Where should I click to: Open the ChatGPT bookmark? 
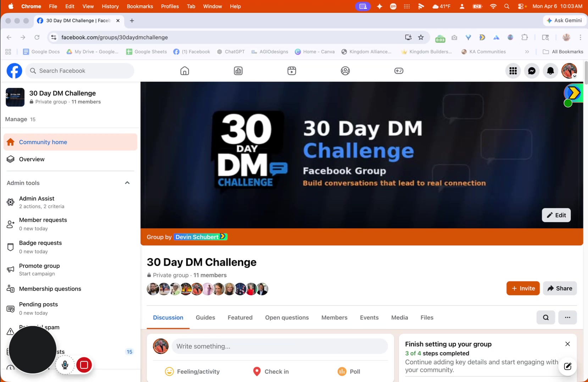pos(231,52)
